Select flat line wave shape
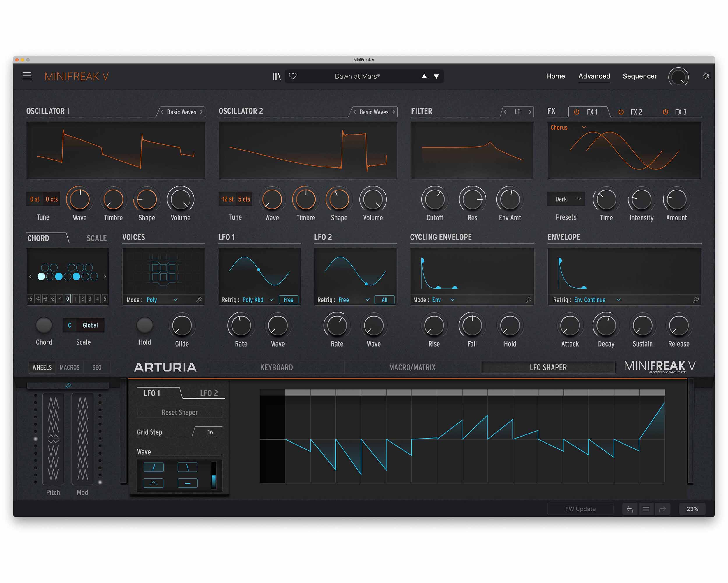Viewport: 728px width, 583px height. pyautogui.click(x=188, y=483)
